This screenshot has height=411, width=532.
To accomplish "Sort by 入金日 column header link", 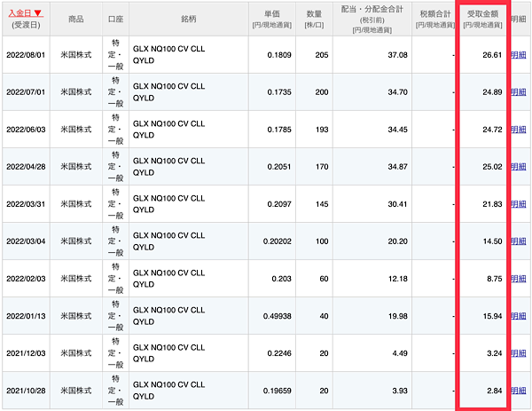I will (26, 13).
